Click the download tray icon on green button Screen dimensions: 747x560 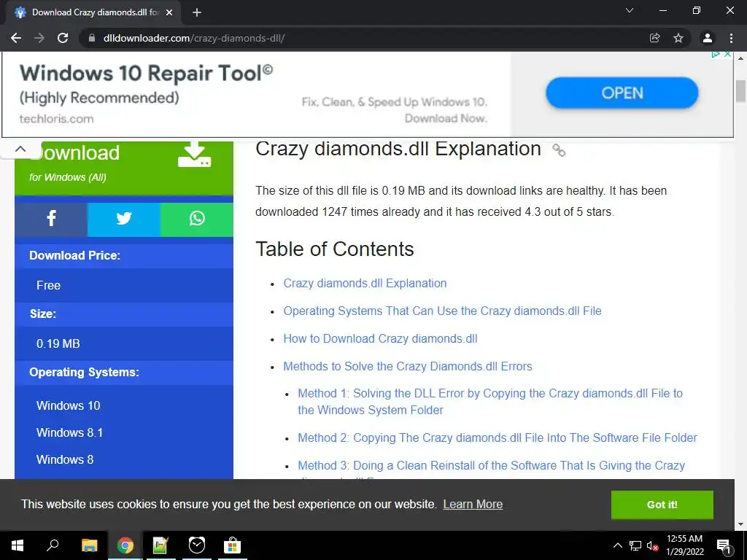click(194, 155)
